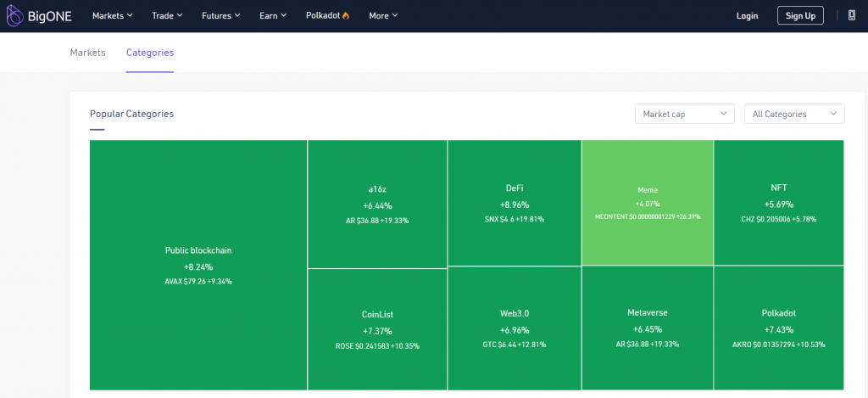The height and width of the screenshot is (398, 868).
Task: Click the MCONTENT price text in Meme tile
Action: pyautogui.click(x=648, y=216)
